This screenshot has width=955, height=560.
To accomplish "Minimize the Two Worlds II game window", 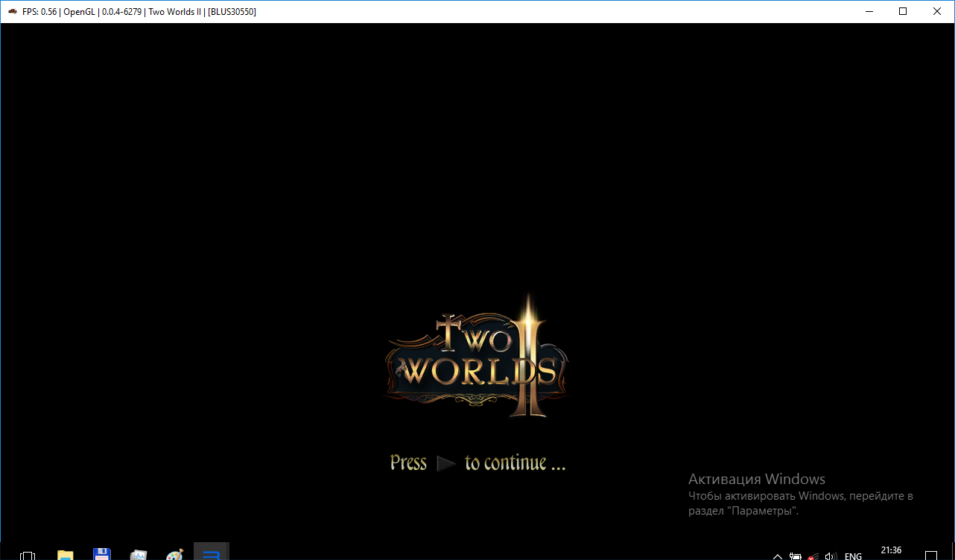I will 869,11.
